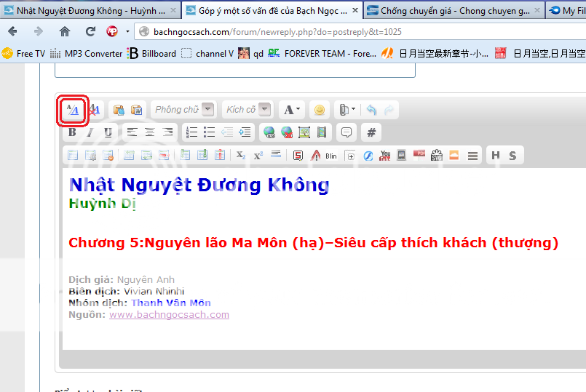The width and height of the screenshot is (586, 392).
Task: Click the remove text formatting icon
Action: point(94,110)
